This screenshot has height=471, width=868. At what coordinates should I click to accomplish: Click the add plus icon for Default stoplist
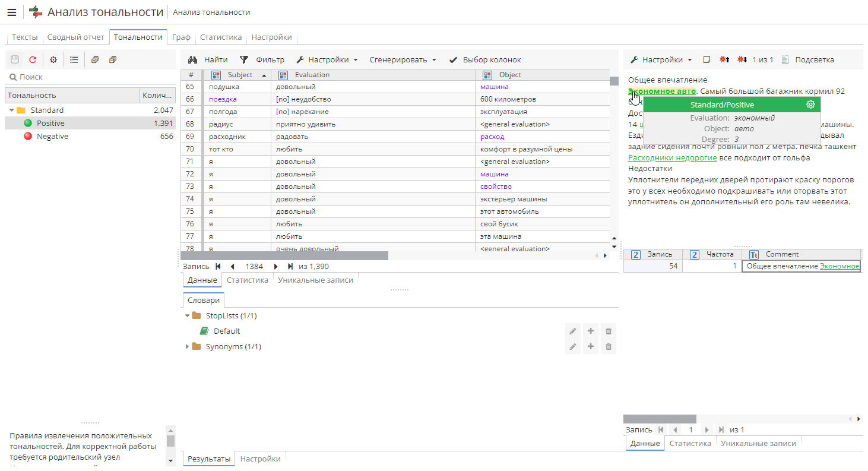coord(591,331)
